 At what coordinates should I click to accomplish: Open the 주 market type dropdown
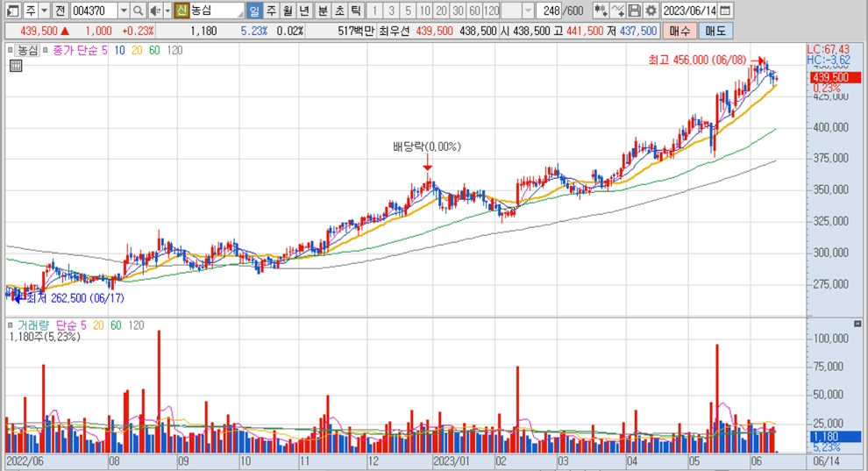click(43, 11)
